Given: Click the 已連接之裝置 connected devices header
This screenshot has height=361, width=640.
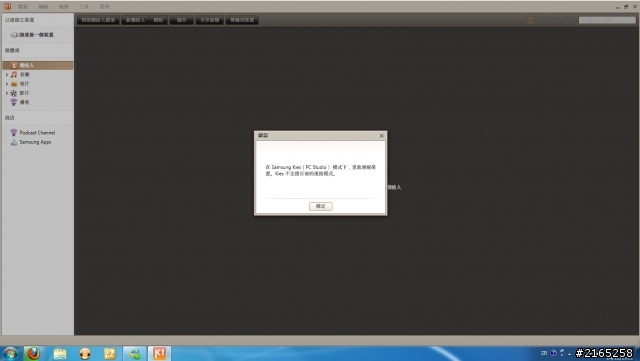Looking at the screenshot, I should pos(20,20).
